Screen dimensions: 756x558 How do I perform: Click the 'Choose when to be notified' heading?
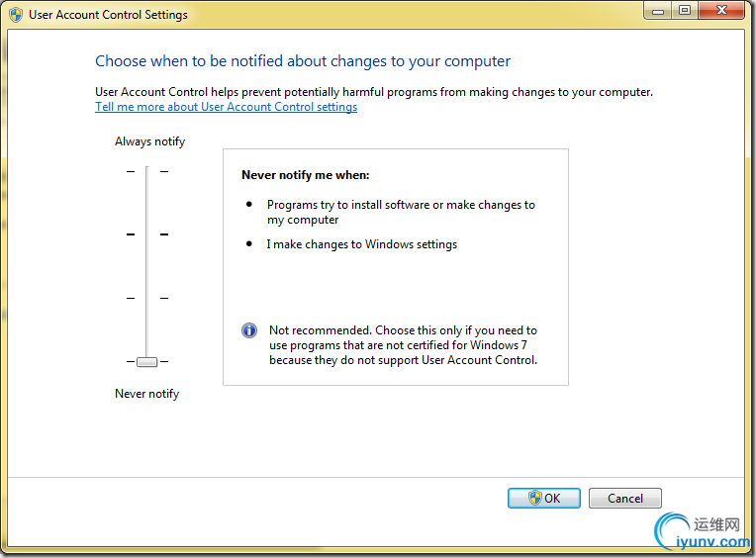point(303,61)
